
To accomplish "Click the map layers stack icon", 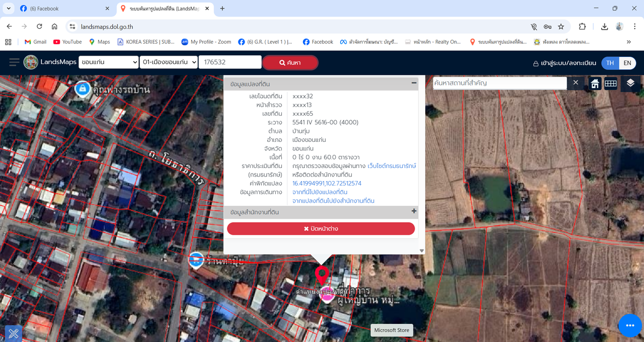I will point(630,83).
